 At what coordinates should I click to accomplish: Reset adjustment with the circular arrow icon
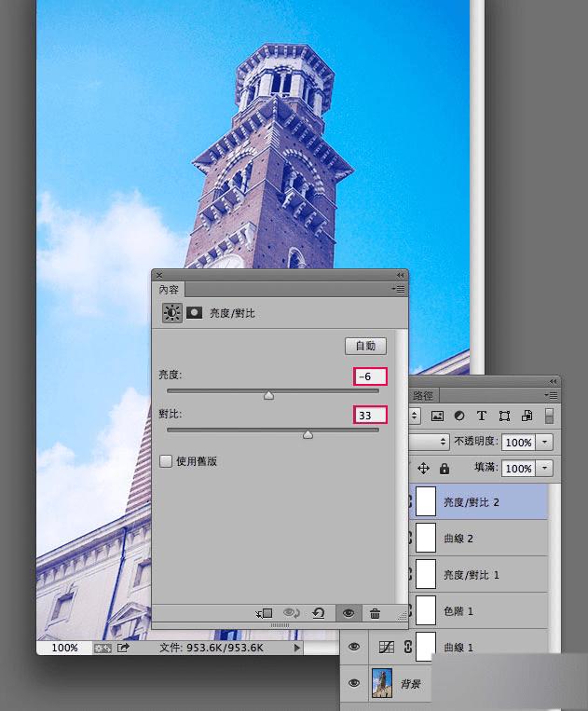tap(319, 613)
